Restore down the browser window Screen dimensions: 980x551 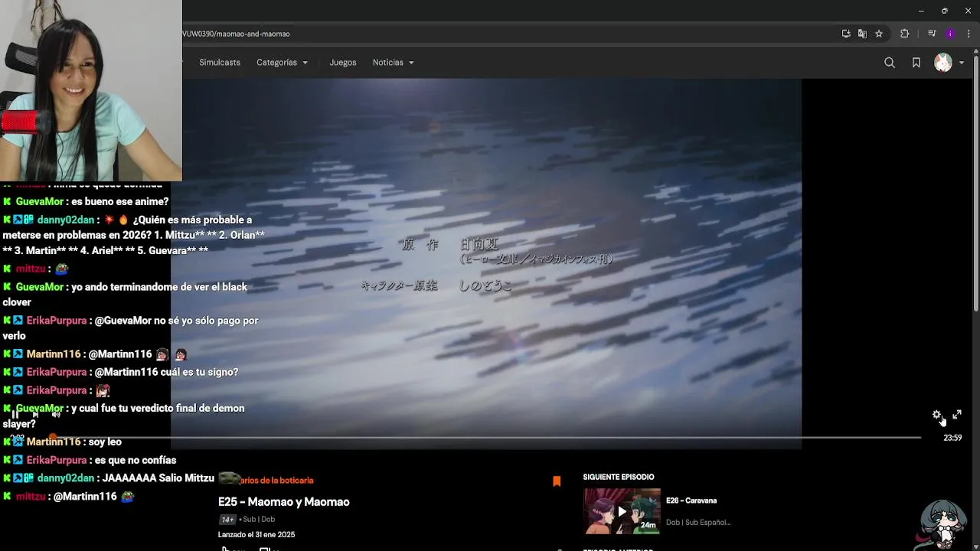(x=944, y=11)
